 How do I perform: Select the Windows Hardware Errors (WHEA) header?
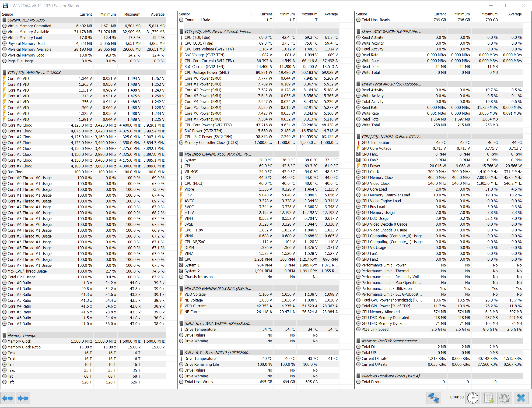click(390, 376)
